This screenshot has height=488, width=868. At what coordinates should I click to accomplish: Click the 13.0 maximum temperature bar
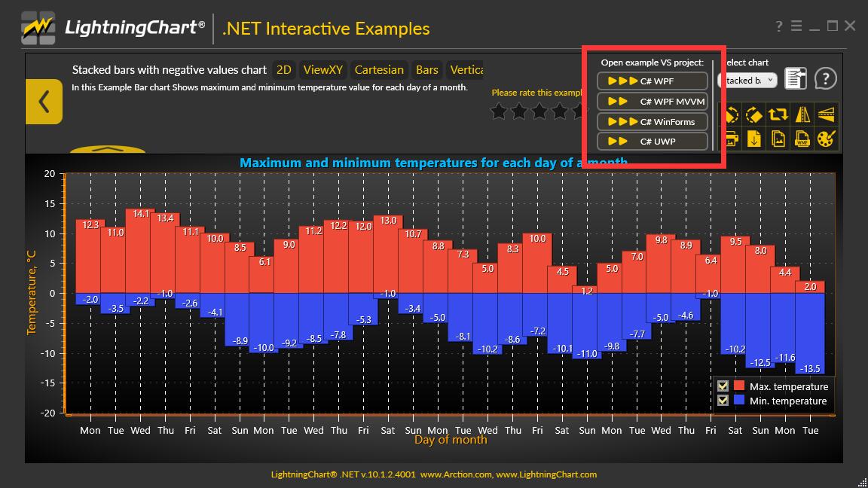(388, 254)
